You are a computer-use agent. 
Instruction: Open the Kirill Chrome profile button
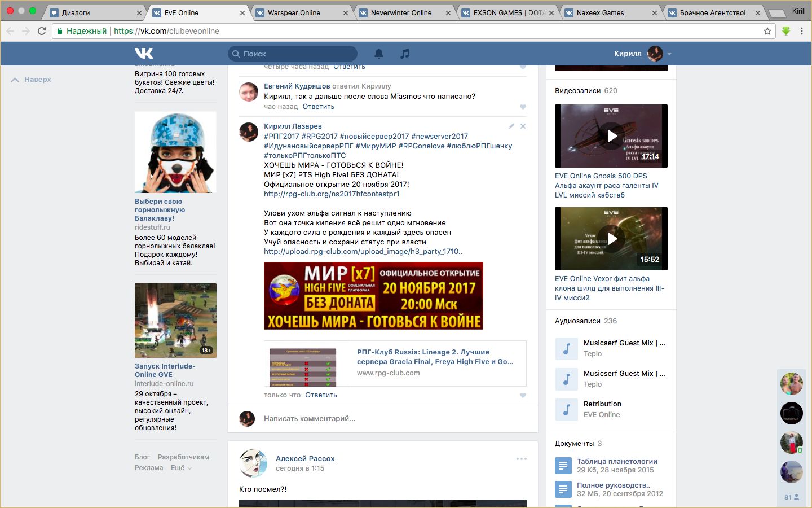[798, 11]
